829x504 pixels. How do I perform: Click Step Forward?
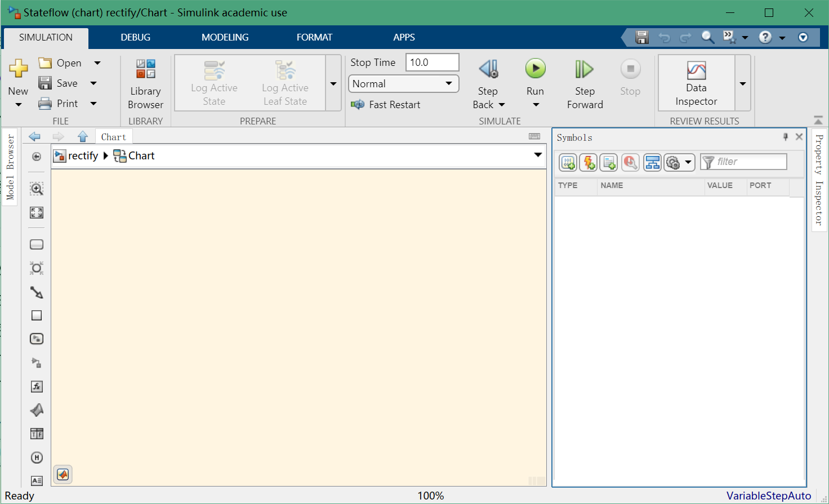pos(585,84)
